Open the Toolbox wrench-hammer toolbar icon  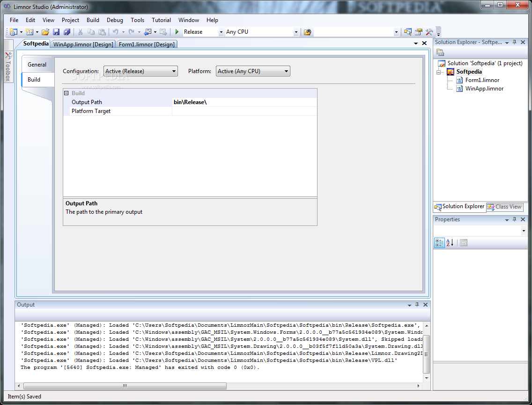[429, 32]
